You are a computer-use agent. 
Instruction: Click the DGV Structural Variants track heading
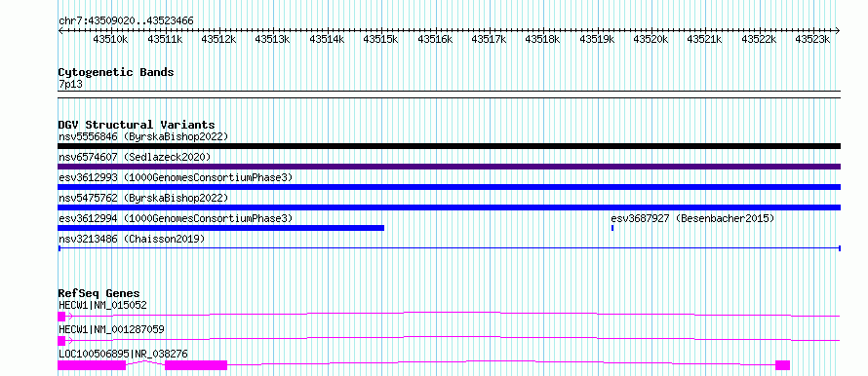(x=137, y=125)
